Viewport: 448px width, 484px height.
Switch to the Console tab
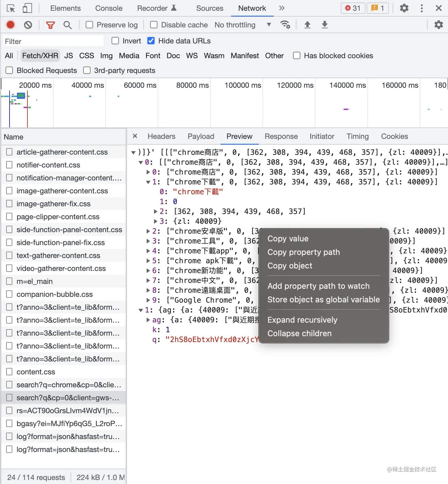109,8
